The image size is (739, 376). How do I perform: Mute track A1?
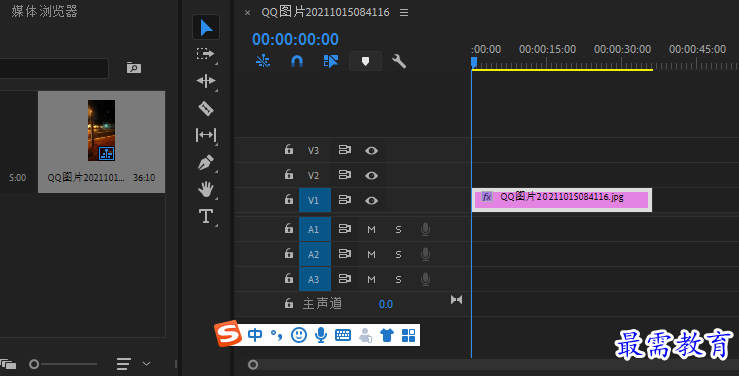371,229
